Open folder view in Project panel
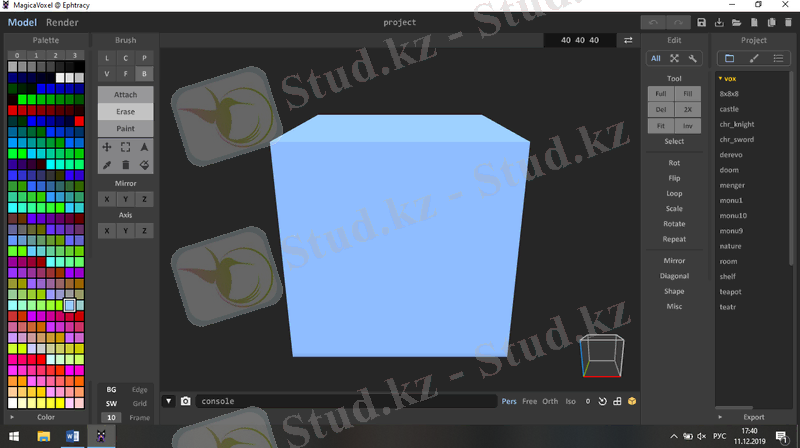Screen dimensions: 800x448 (730, 58)
